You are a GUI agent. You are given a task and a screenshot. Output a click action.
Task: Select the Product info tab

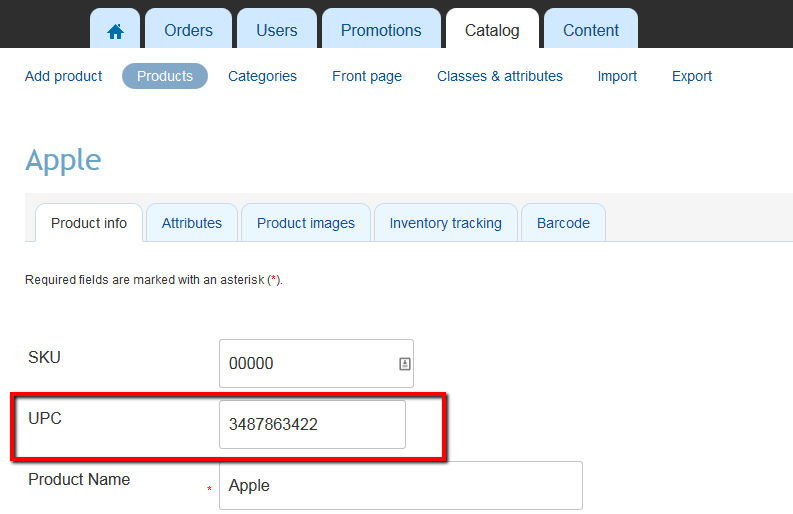click(x=89, y=223)
